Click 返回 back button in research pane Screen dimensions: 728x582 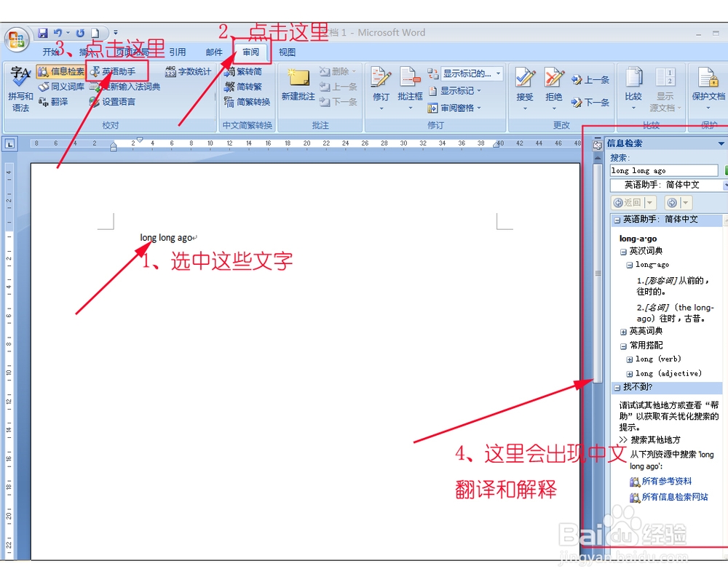[628, 202]
